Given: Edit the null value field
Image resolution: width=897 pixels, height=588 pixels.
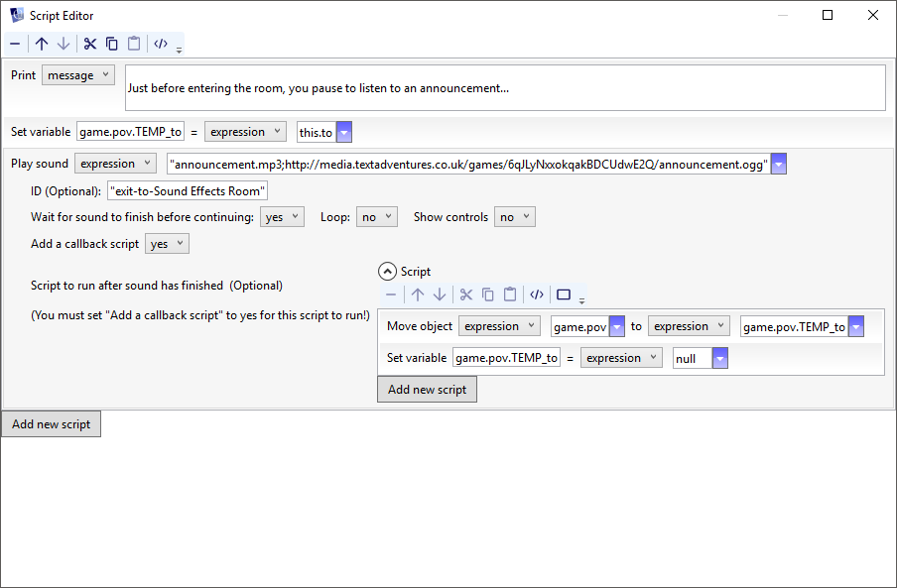Looking at the screenshot, I should tap(693, 358).
